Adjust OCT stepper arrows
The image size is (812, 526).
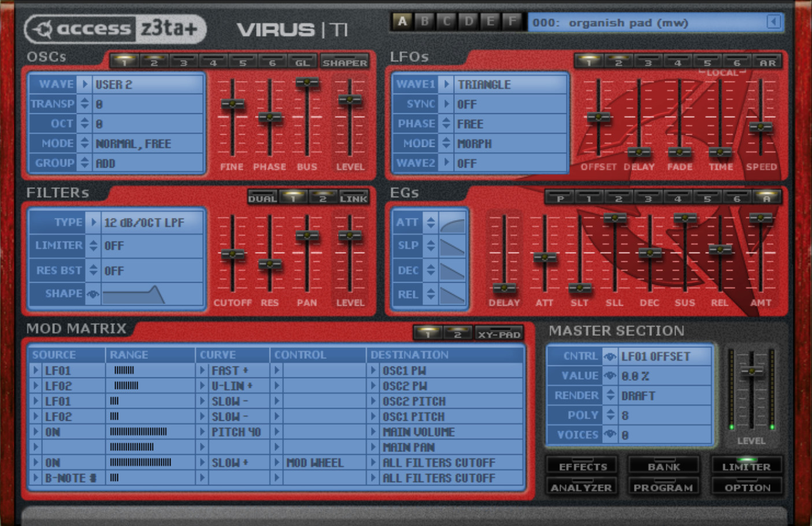click(84, 124)
